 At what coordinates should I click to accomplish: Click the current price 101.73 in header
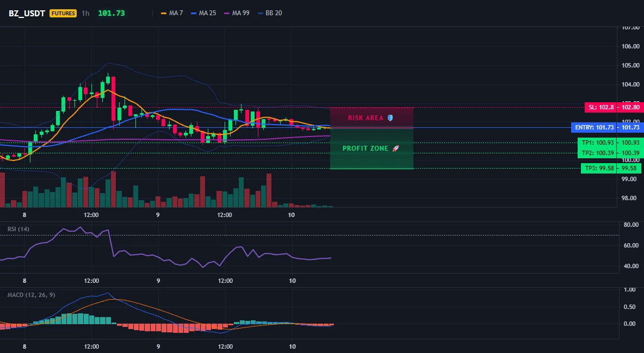click(112, 13)
